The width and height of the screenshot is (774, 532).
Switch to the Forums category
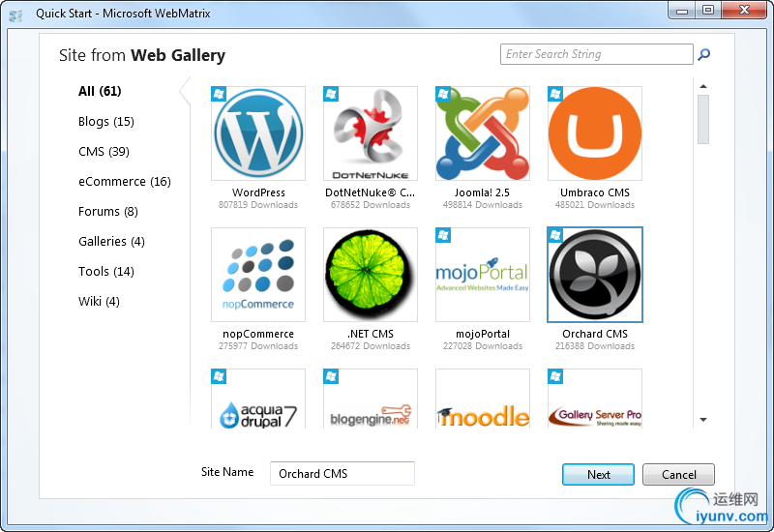[108, 211]
